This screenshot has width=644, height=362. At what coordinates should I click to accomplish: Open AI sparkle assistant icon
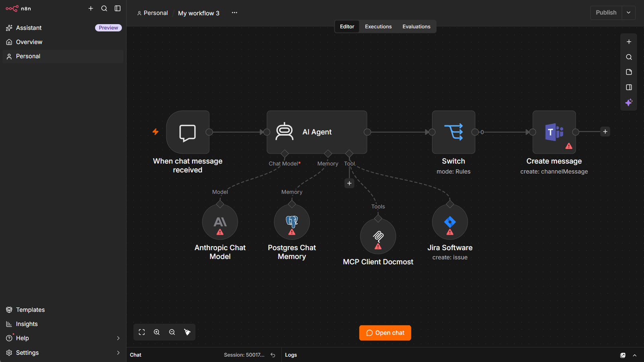point(629,103)
